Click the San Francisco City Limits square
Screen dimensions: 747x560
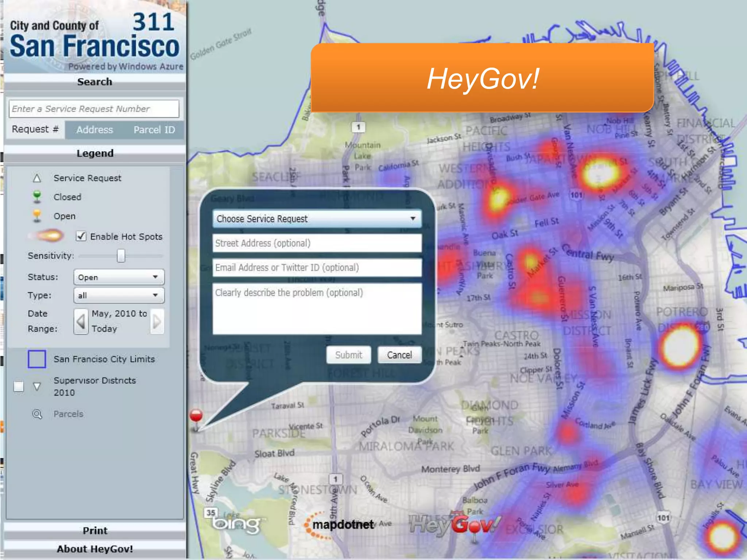37,359
